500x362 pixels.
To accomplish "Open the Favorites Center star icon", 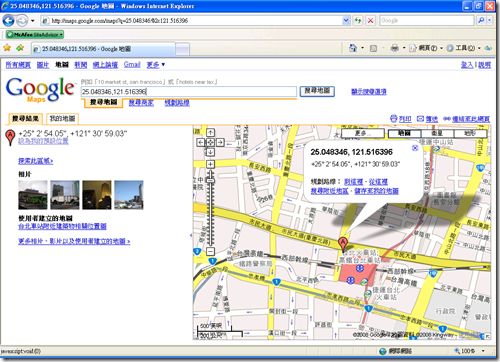I will click(7, 48).
